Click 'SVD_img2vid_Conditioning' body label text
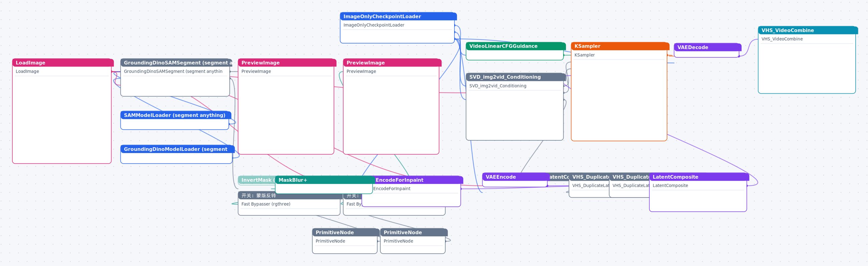 [498, 86]
